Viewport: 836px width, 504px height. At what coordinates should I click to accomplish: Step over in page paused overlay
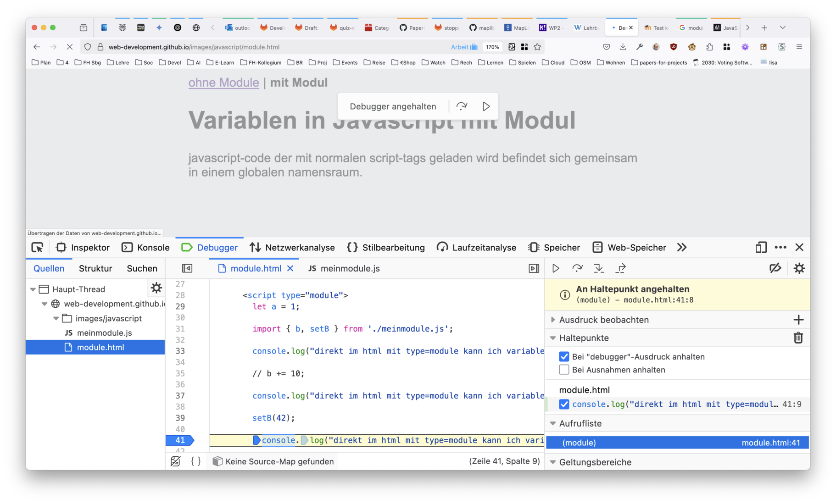462,106
